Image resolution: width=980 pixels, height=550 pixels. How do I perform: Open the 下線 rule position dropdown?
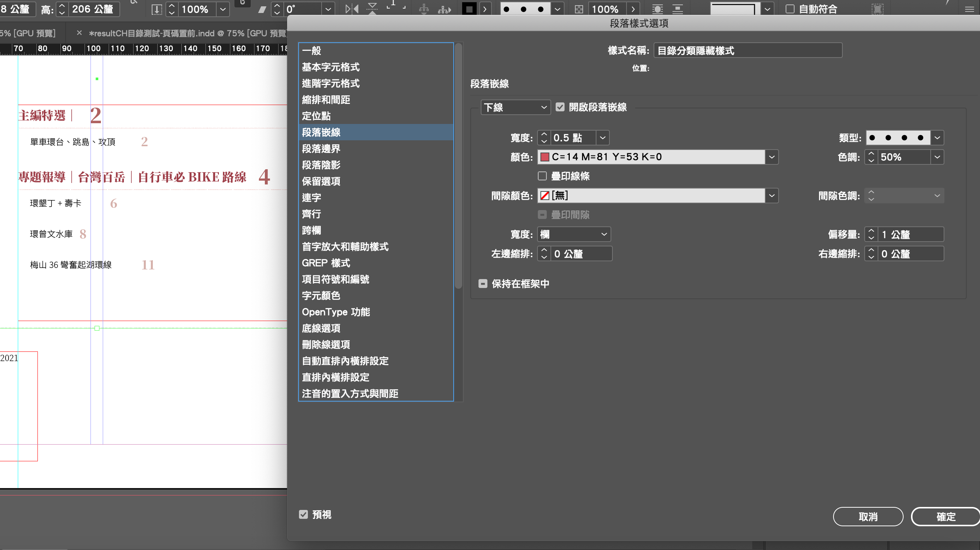click(515, 107)
